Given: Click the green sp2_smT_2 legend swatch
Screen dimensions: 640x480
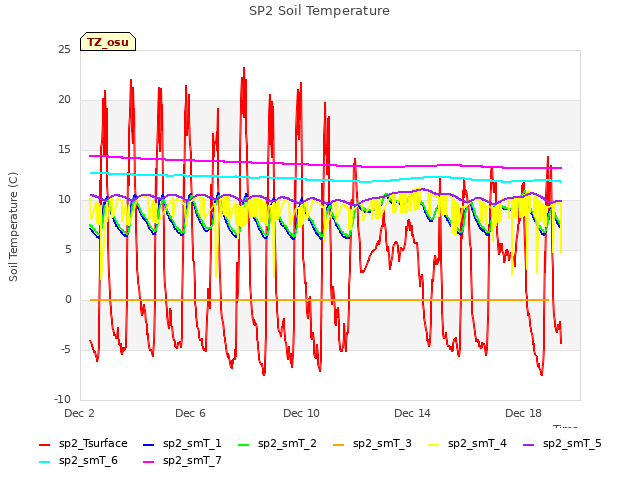Looking at the screenshot, I should [x=244, y=444].
